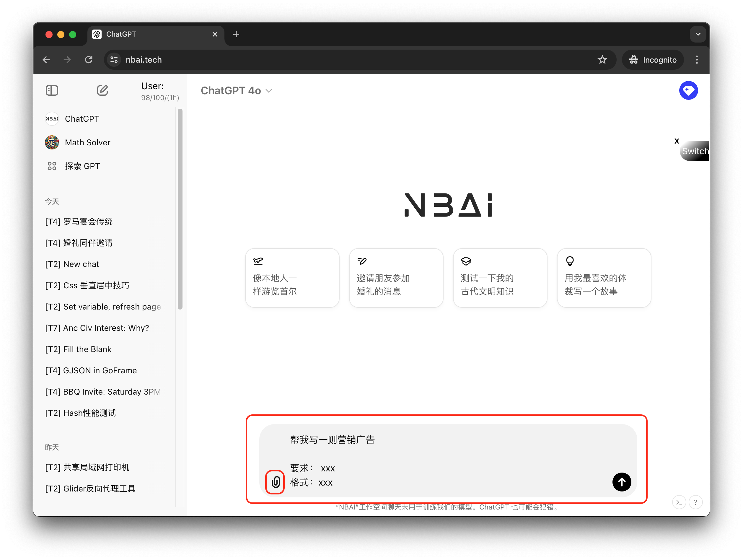
Task: Close the Switch floating widget with x
Action: (677, 141)
